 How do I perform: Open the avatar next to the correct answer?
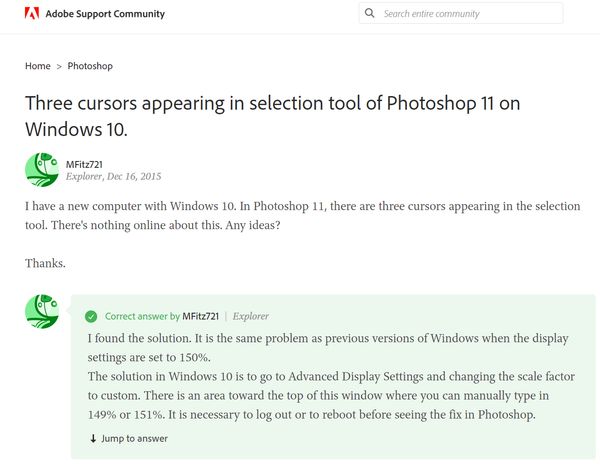pos(42,311)
